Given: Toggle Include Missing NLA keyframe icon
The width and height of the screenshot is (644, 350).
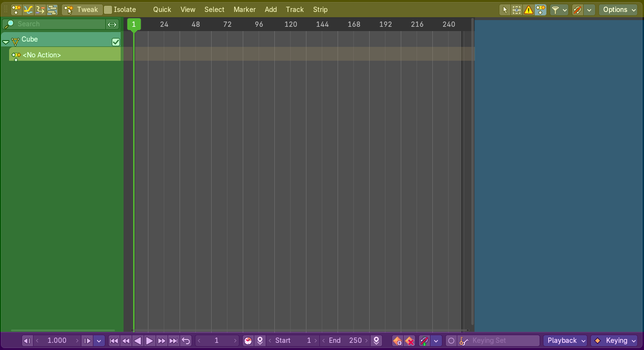Looking at the screenshot, I should 541,10.
